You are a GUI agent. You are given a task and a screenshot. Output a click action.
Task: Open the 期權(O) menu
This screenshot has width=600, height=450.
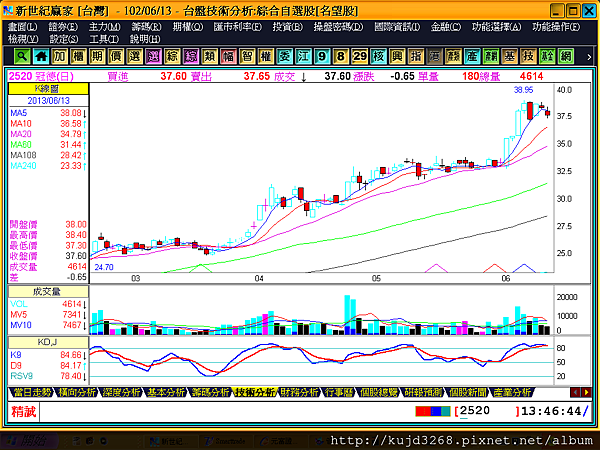(188, 27)
